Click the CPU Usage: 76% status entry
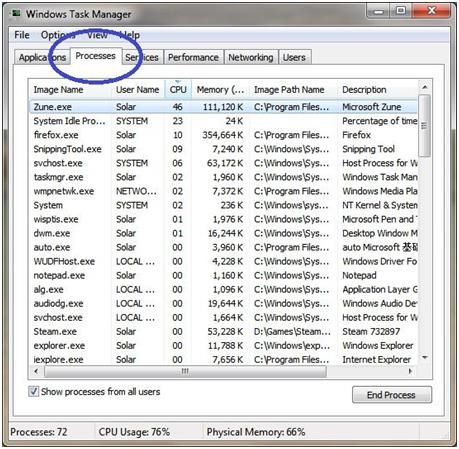The height and width of the screenshot is (449, 459). coord(134,432)
